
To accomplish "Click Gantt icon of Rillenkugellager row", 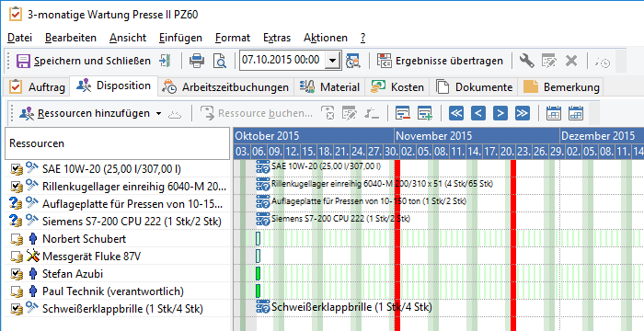I will click(x=263, y=184).
